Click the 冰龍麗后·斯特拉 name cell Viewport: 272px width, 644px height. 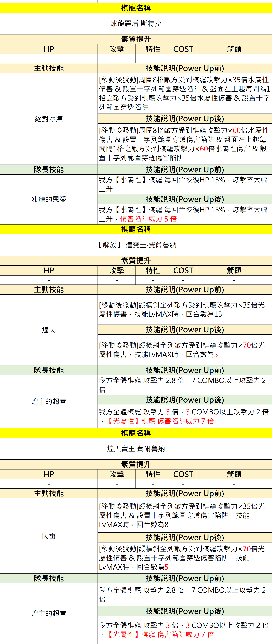[x=136, y=23]
